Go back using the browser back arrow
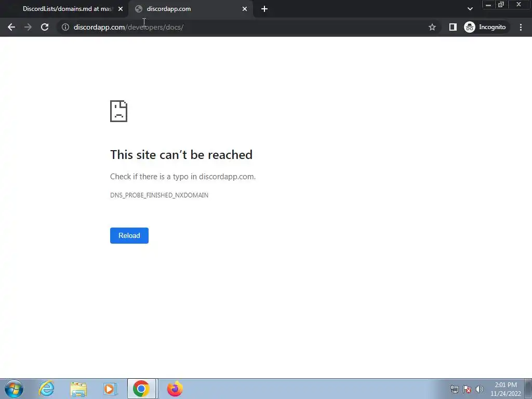This screenshot has height=399, width=532. (11, 27)
